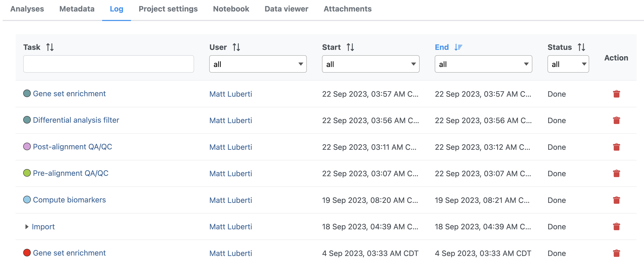Screen dimensions: 644x264
Task: Sort log by Status column arrows
Action: point(581,47)
